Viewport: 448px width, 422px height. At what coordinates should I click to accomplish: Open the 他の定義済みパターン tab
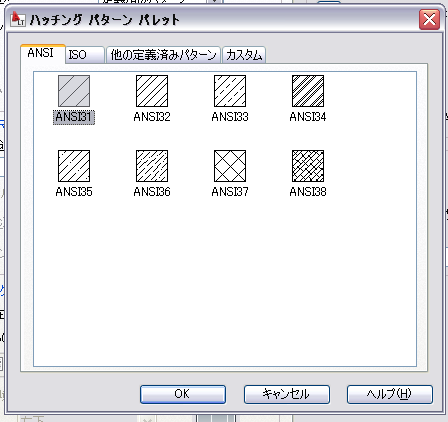pyautogui.click(x=163, y=55)
